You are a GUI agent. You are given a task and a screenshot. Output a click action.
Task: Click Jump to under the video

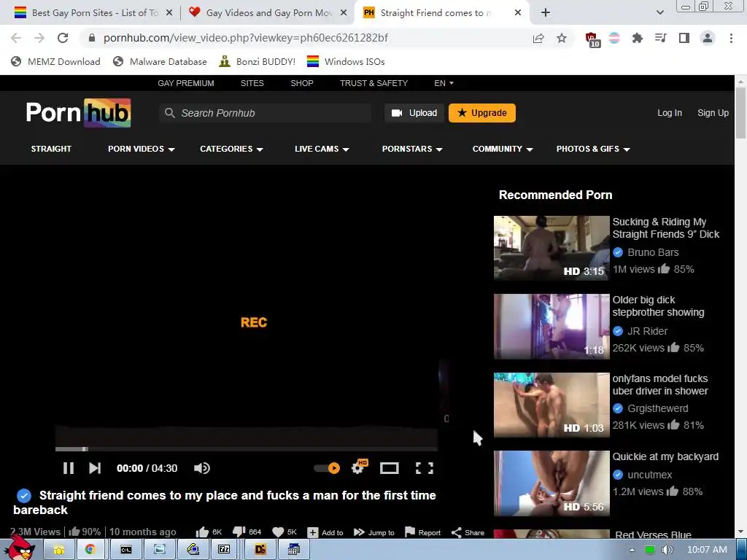[374, 532]
